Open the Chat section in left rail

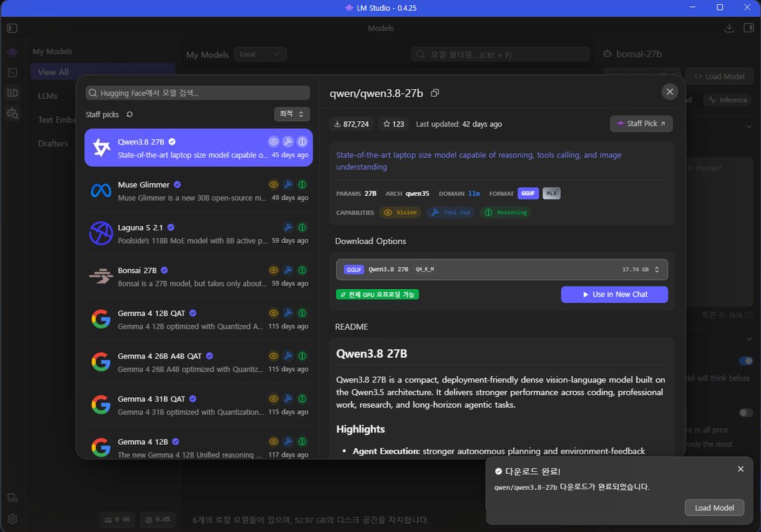(12, 52)
